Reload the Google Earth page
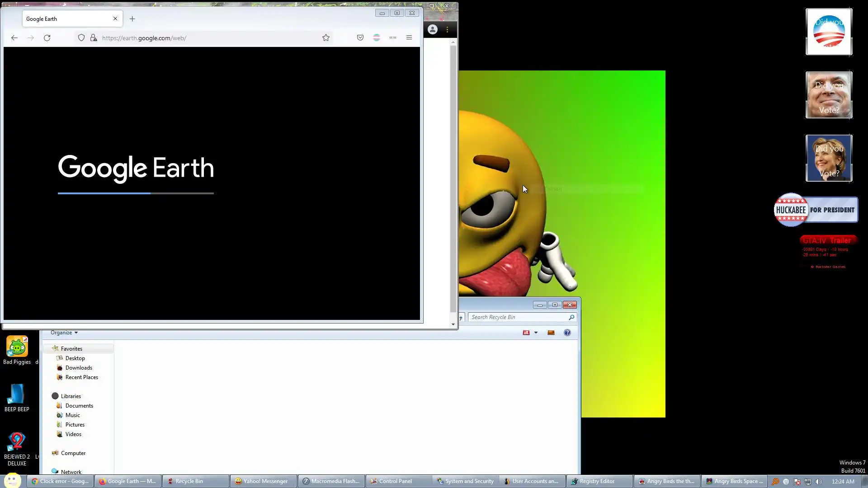 point(47,38)
